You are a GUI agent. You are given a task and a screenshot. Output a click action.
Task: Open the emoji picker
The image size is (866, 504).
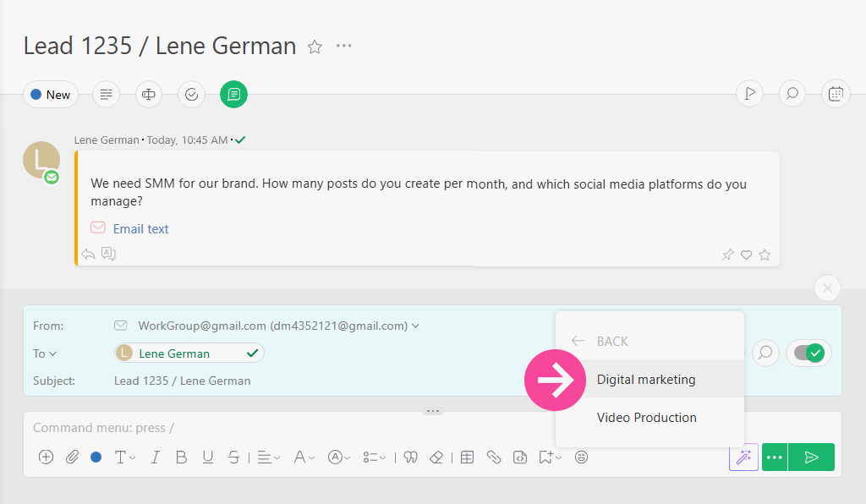coord(581,457)
